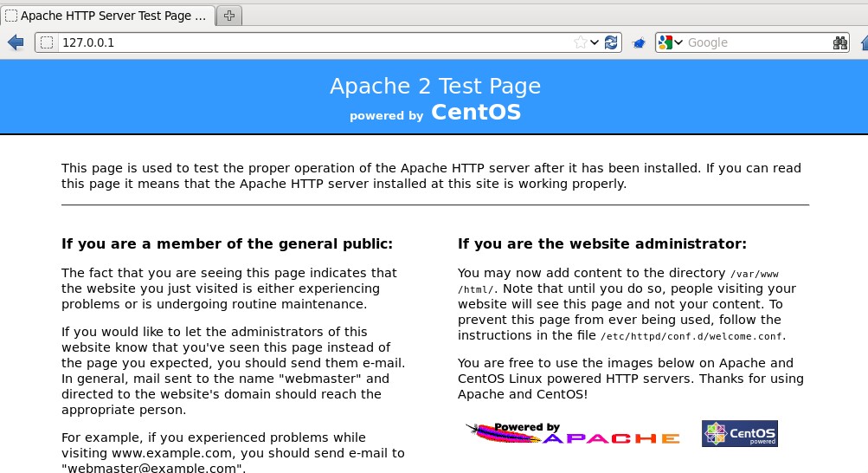Open a new tab with the plus button
Image resolution: width=868 pixels, height=473 pixels.
tap(229, 16)
